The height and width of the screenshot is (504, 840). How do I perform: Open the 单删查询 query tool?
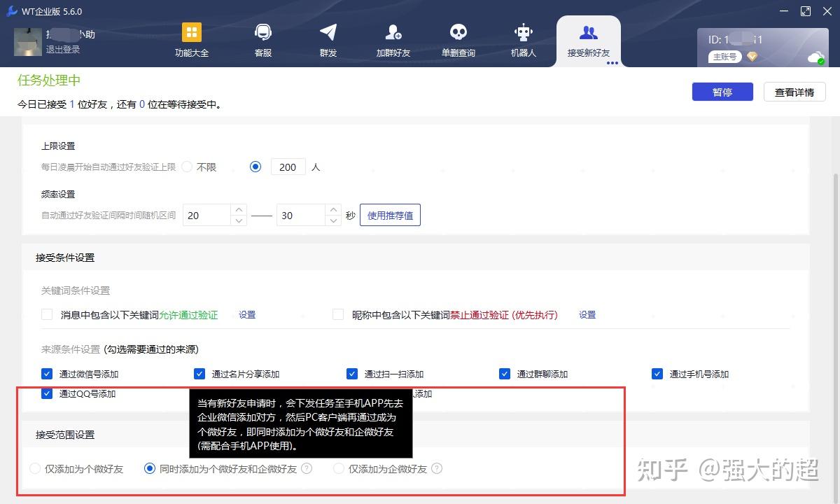tap(458, 40)
